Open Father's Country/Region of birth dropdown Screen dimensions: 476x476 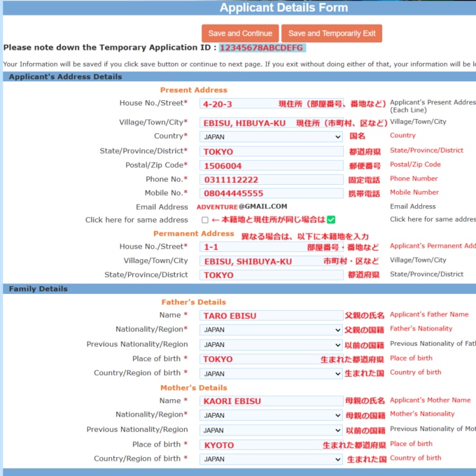271,374
